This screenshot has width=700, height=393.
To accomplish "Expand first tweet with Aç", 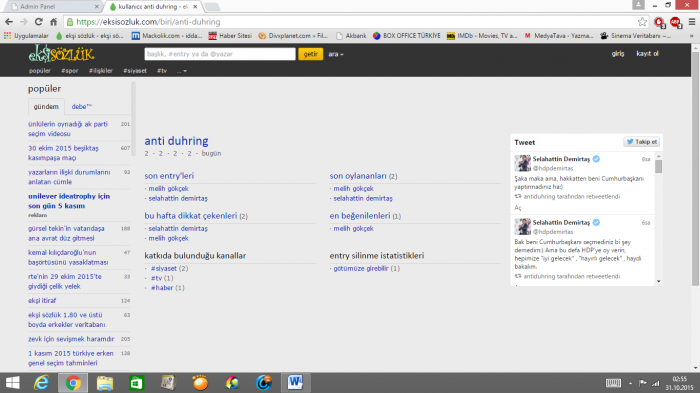I will 518,208.
